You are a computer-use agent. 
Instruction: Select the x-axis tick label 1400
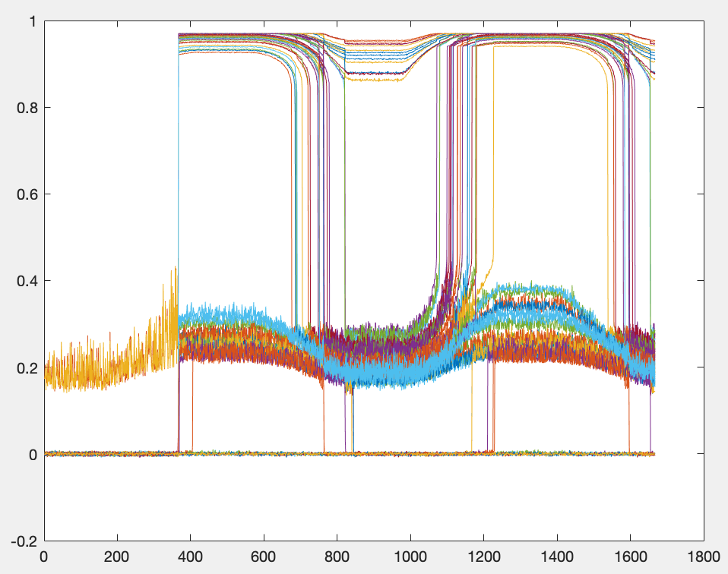[557, 557]
